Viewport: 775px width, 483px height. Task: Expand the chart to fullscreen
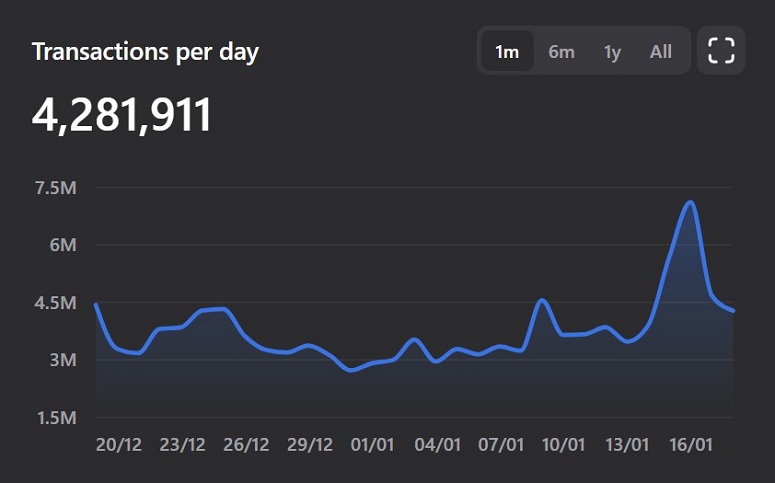[721, 51]
